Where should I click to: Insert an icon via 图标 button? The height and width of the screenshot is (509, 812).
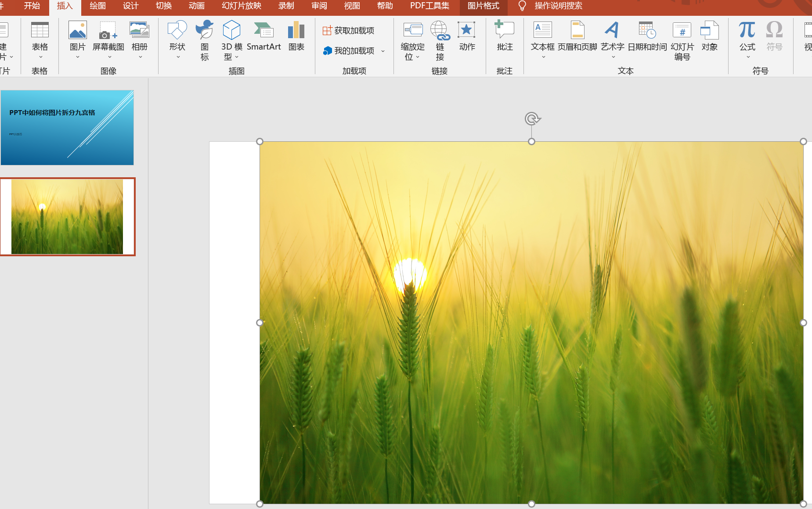coord(205,30)
